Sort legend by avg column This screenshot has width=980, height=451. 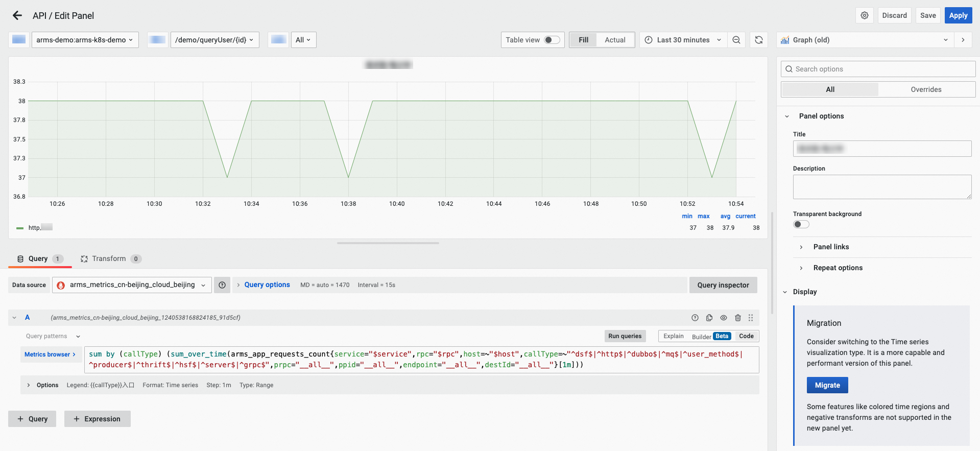(725, 216)
